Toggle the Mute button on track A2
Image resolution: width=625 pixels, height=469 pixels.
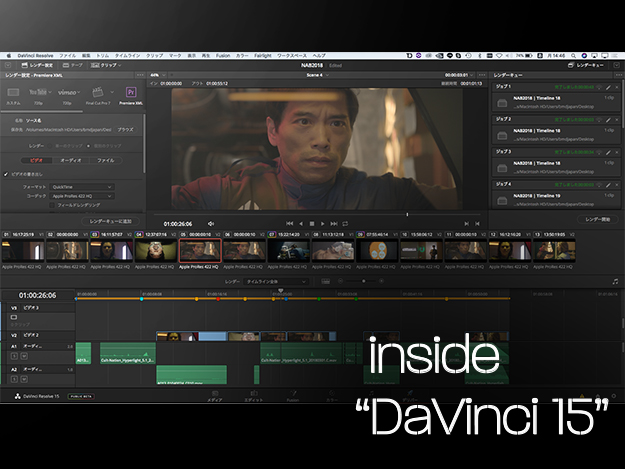pyautogui.click(x=24, y=379)
